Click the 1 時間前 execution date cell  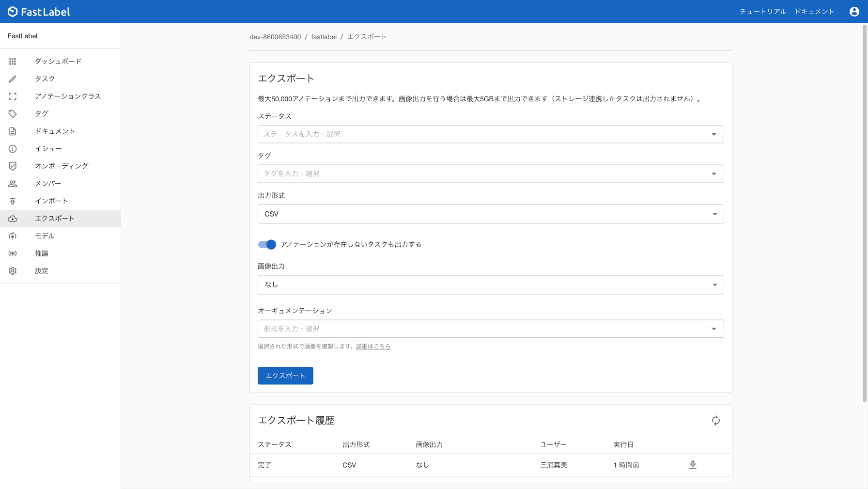(x=626, y=465)
